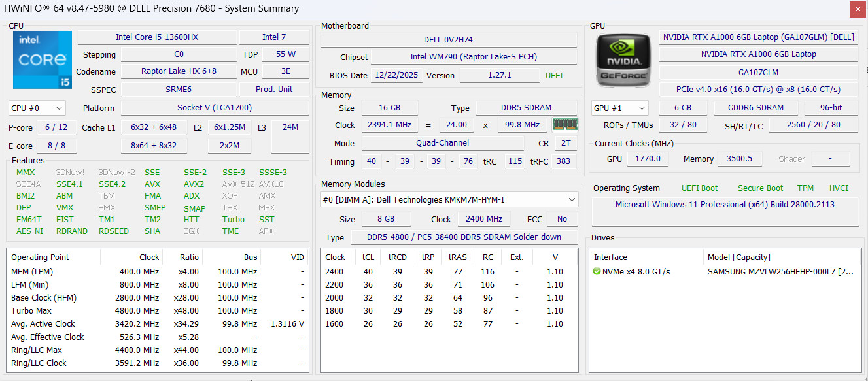This screenshot has height=381, width=868.
Task: Click the HVCI indicator
Action: pyautogui.click(x=839, y=188)
